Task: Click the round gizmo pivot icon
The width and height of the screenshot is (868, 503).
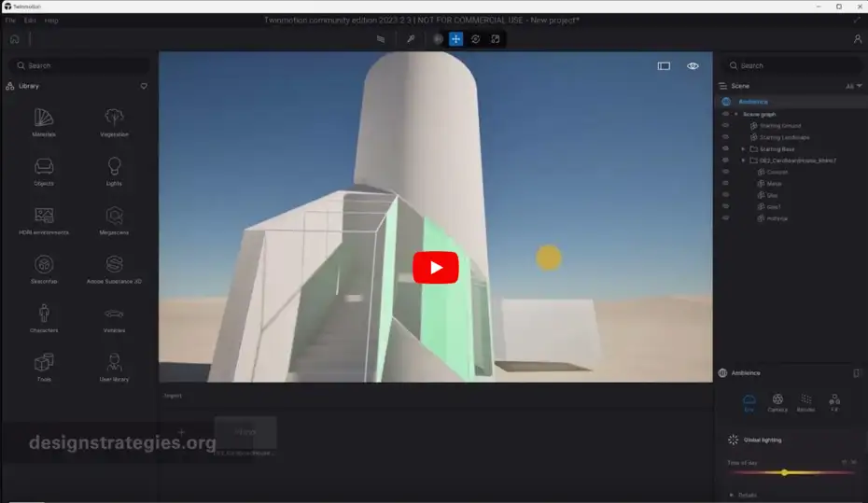Action: coord(438,39)
